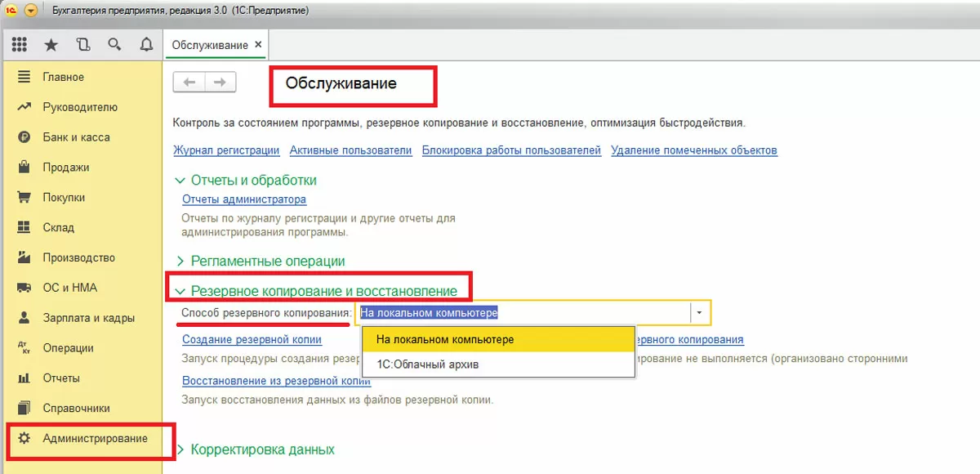Click the Главное hamburger icon
The width and height of the screenshot is (980, 474).
tap(24, 77)
